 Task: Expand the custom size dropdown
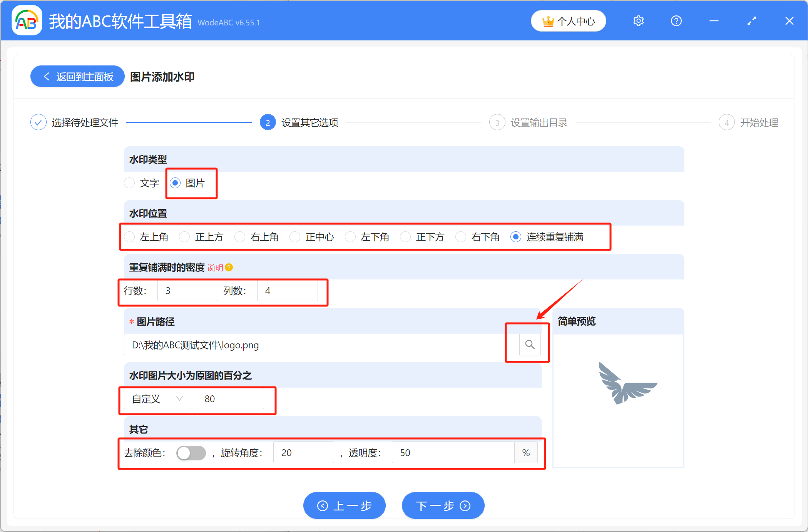(x=157, y=399)
